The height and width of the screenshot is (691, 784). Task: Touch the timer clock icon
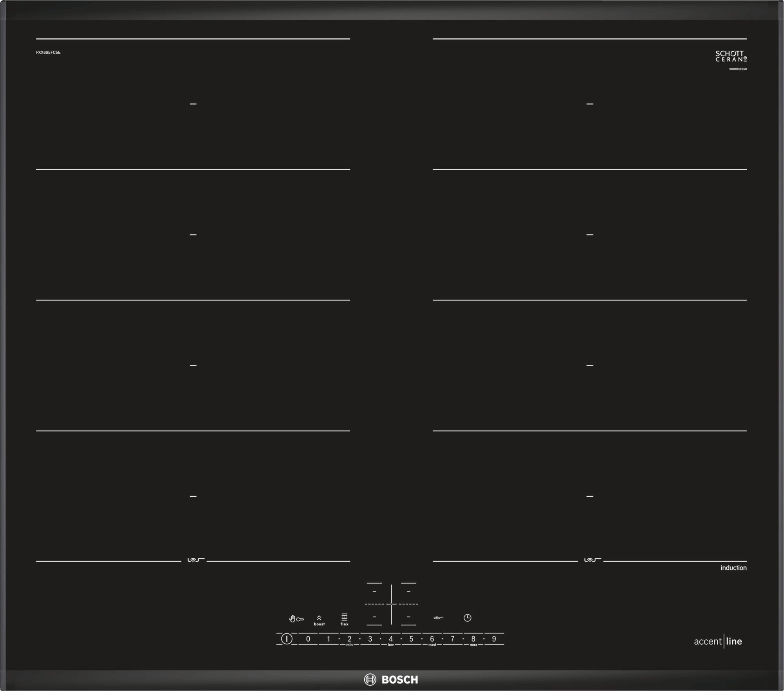point(467,618)
